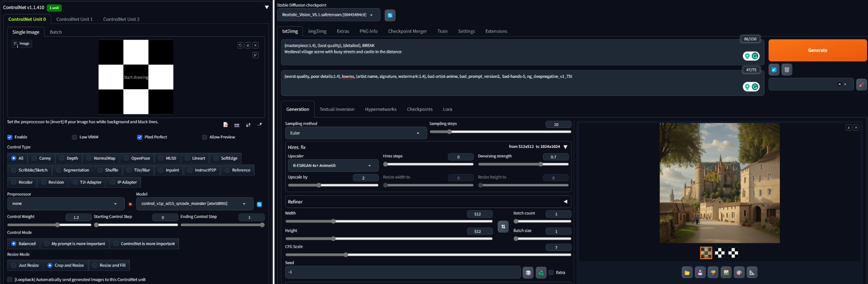Click the webcam camera icon in ControlNet
Image resolution: width=868 pixels, height=284 pixels.
point(236,125)
